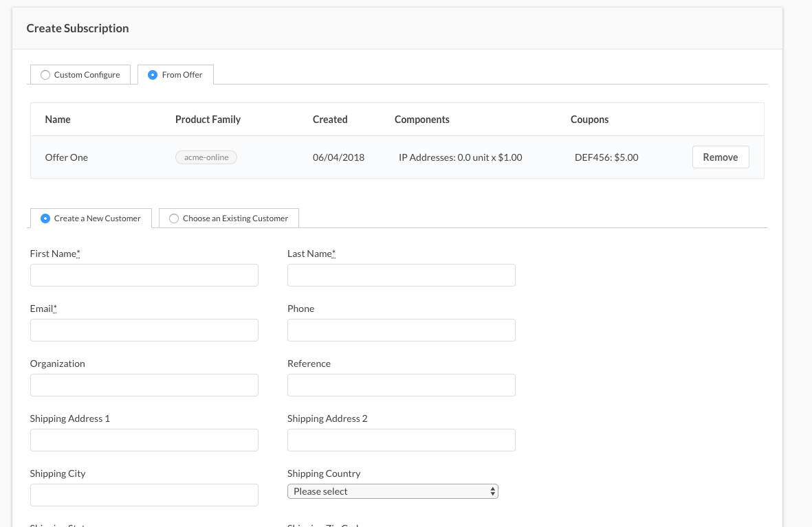Choose the Create a New Customer option
Screen dimensions: 812x527
click(46, 218)
